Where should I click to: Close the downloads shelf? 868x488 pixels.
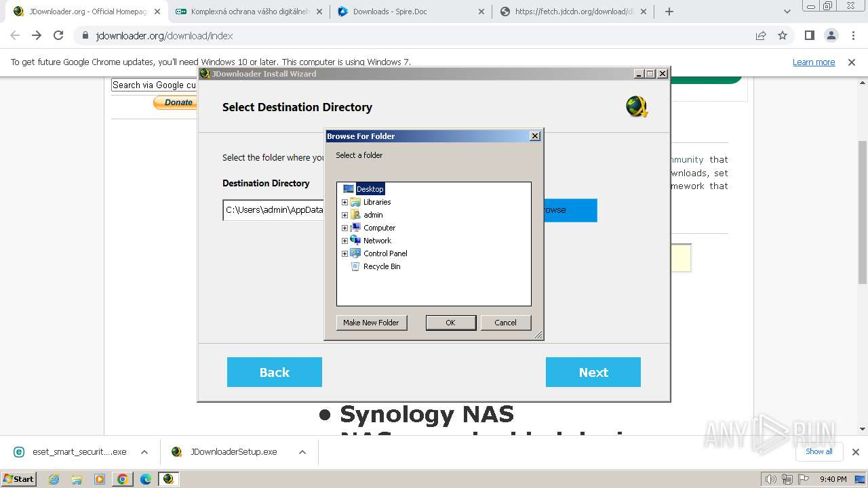(855, 451)
